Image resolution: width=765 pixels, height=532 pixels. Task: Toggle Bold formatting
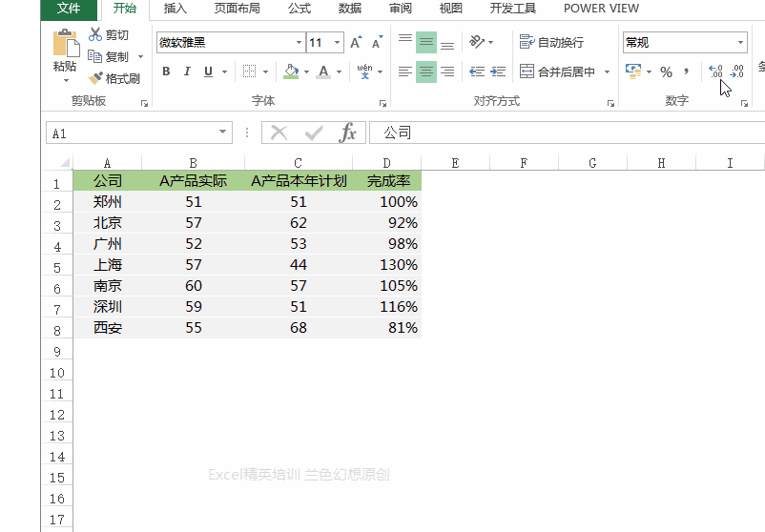click(x=166, y=72)
